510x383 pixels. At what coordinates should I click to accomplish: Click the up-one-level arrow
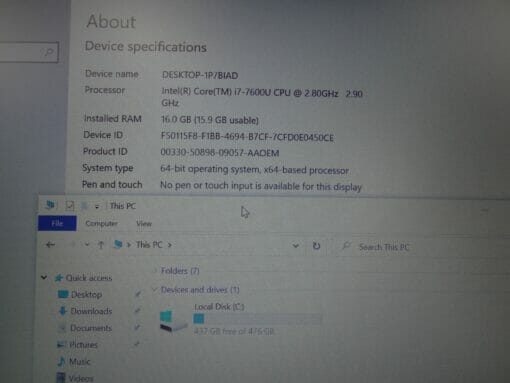[x=101, y=245]
